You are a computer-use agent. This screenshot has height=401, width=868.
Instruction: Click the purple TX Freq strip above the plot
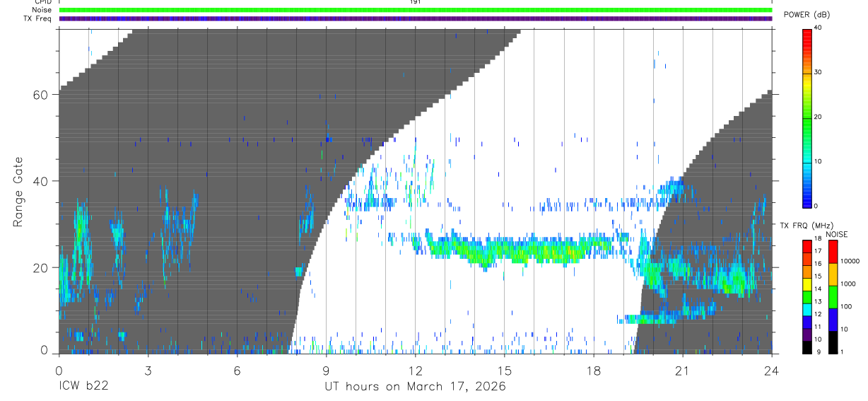[416, 18]
